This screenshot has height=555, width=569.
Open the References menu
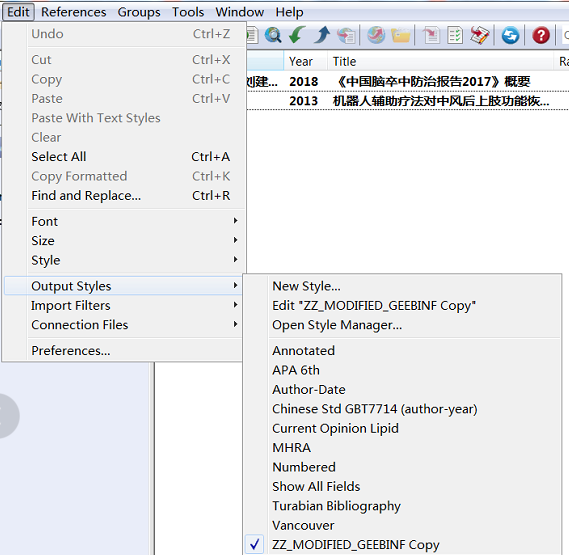tap(74, 12)
